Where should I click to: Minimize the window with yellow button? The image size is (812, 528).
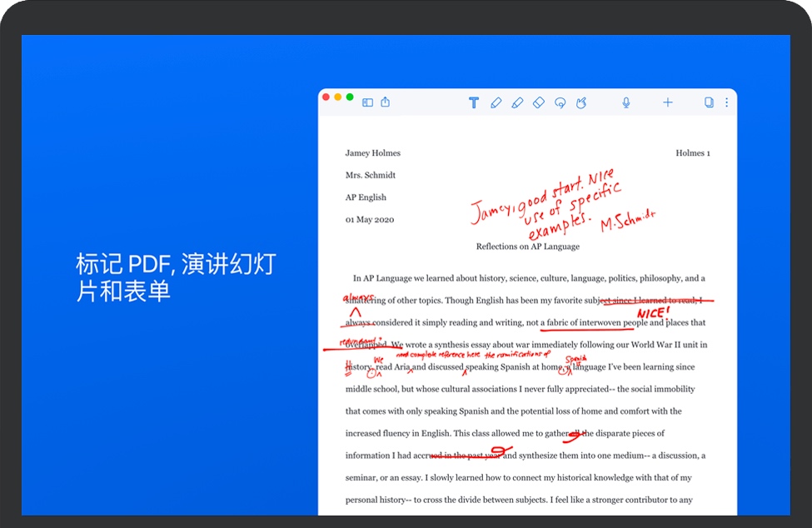coord(338,97)
